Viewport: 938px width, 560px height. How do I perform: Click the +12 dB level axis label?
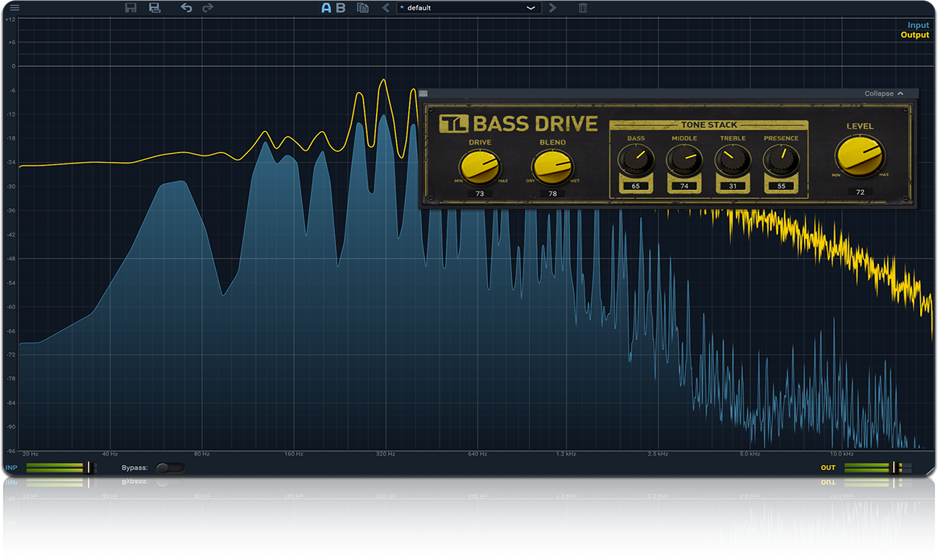tap(10, 19)
